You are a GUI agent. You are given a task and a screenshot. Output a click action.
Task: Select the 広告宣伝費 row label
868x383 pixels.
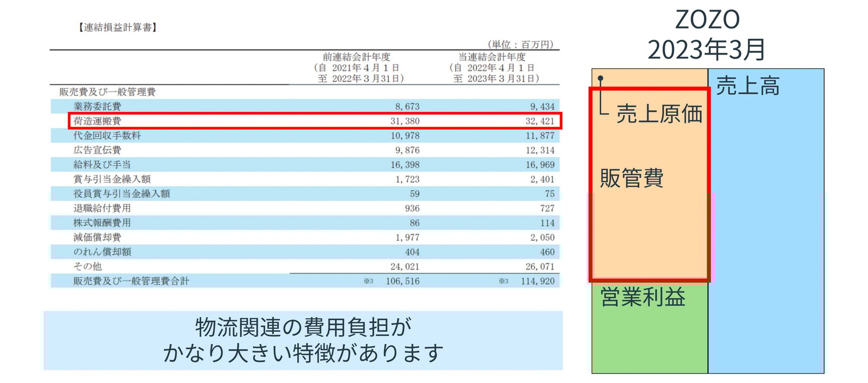97,150
